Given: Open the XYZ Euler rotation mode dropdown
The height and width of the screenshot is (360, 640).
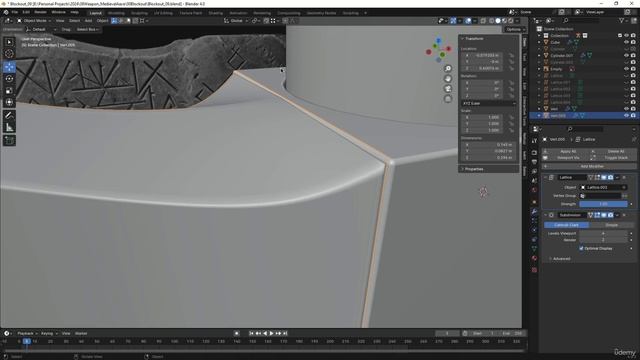Looking at the screenshot, I should 489,103.
